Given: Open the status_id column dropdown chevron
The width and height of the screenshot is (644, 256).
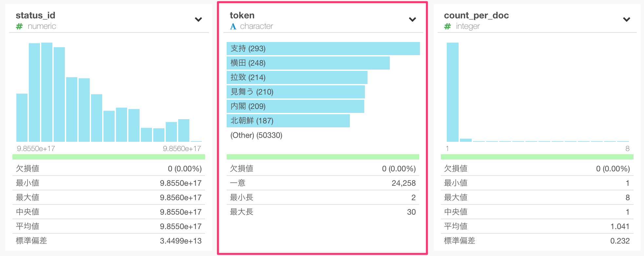Looking at the screenshot, I should pos(198,19).
